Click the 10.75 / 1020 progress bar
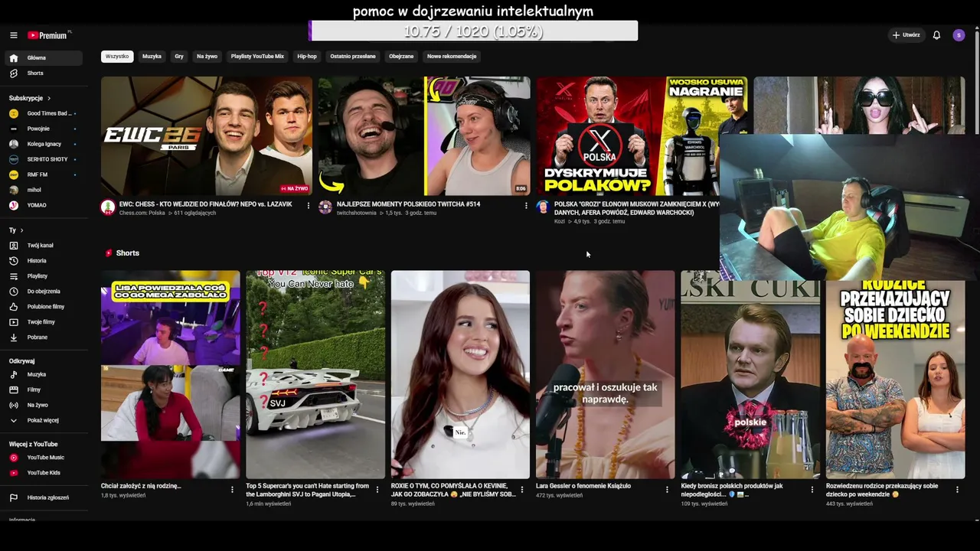This screenshot has height=551, width=980. 473,31
